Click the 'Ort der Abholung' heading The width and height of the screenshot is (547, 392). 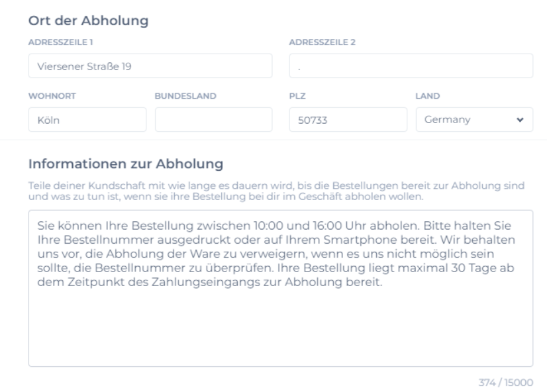tap(89, 21)
